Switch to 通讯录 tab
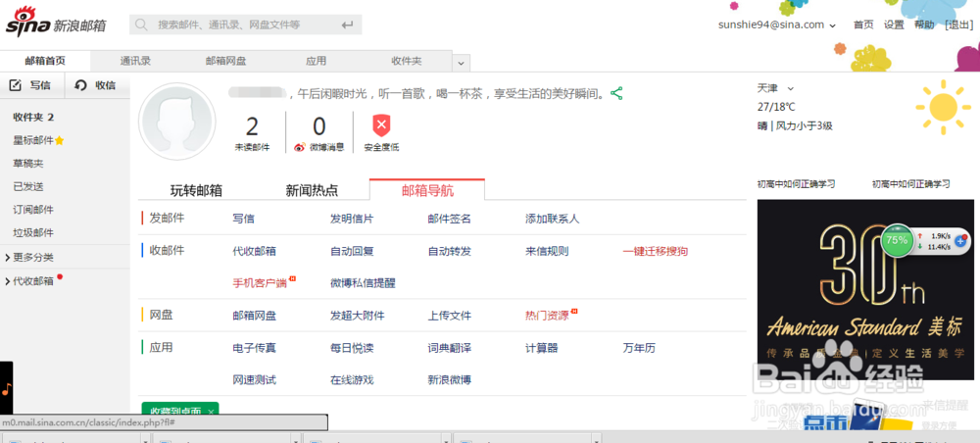Viewport: 980px width, 443px height. 135,61
